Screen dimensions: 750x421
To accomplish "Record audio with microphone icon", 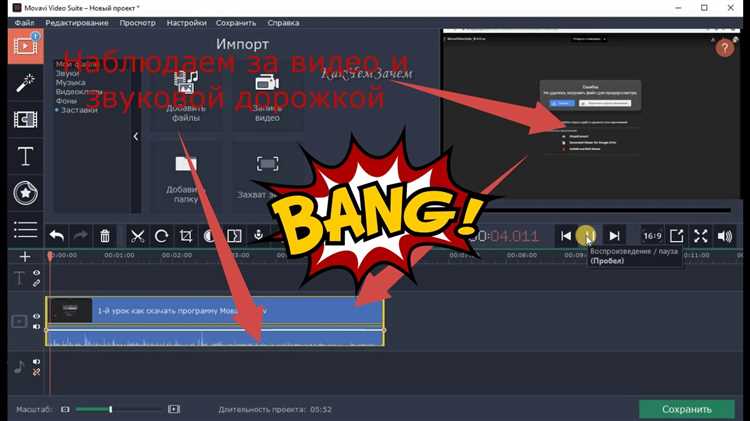I will 258,236.
